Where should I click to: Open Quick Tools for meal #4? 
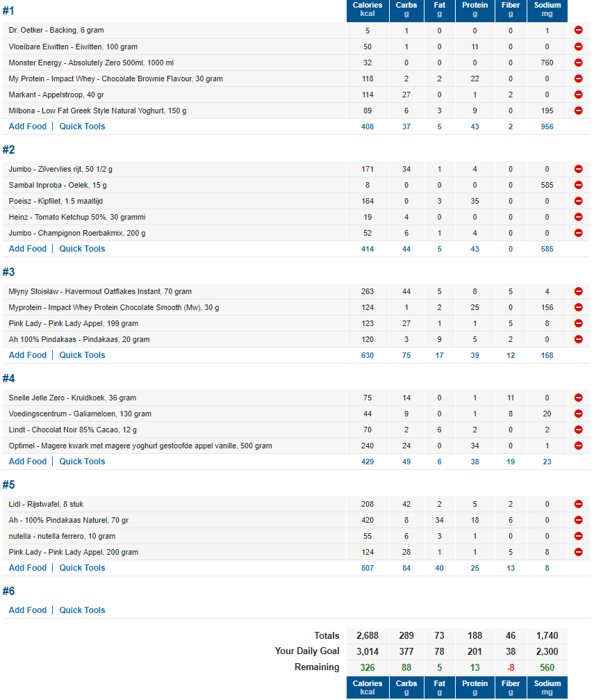tap(82, 462)
